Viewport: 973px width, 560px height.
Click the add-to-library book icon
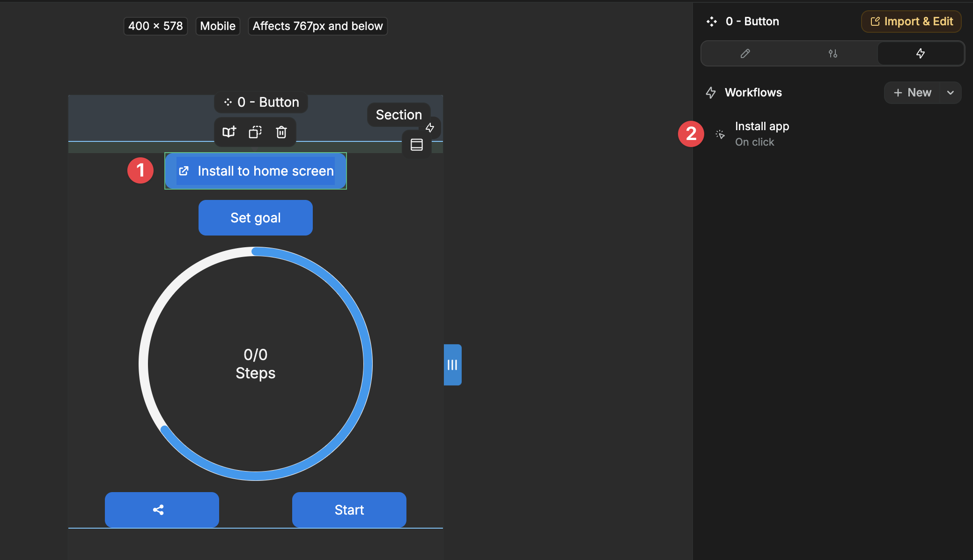pyautogui.click(x=229, y=132)
